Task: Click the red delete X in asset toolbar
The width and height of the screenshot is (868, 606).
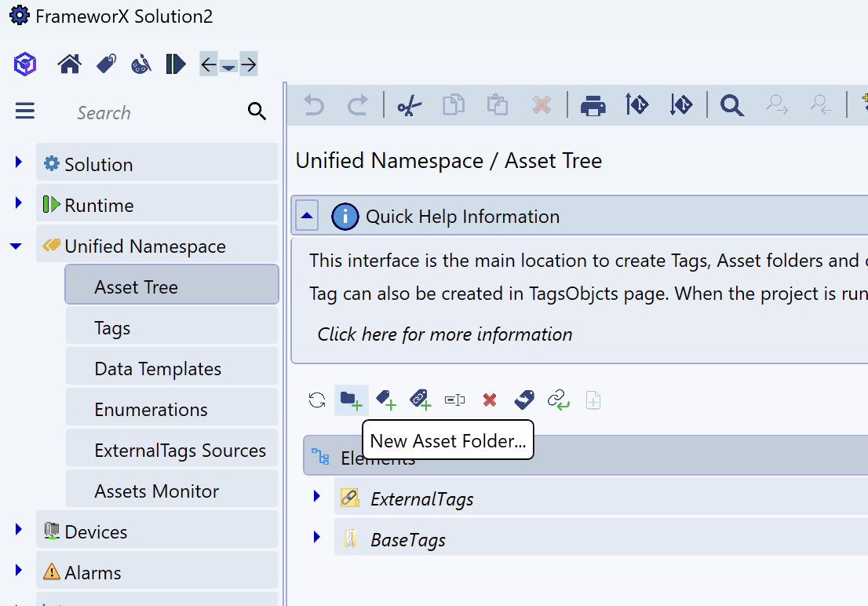Action: coord(490,400)
